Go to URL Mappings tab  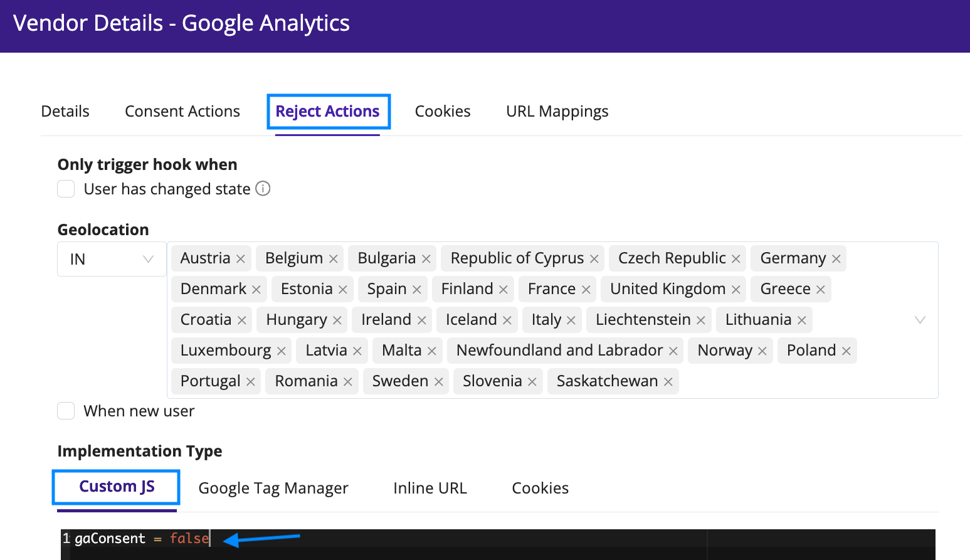coord(557,111)
